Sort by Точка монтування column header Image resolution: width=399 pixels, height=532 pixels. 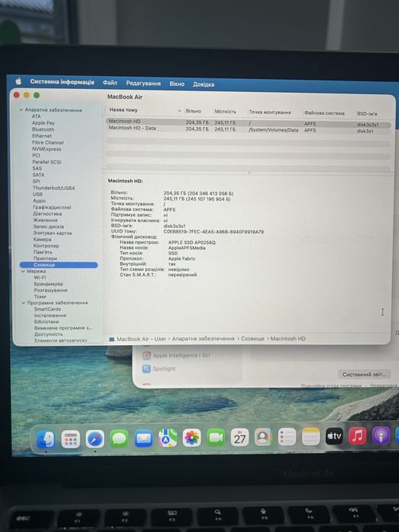tap(270, 112)
